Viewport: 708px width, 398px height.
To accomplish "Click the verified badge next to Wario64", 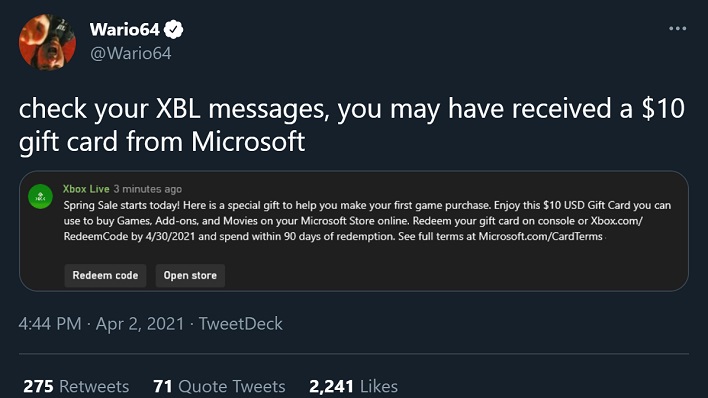I will (173, 30).
